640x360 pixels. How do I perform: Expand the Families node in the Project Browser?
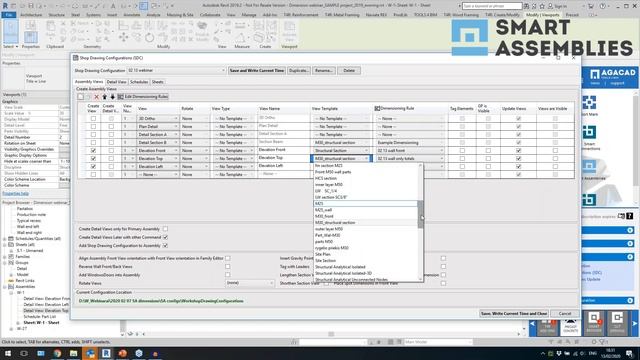click(x=5, y=257)
